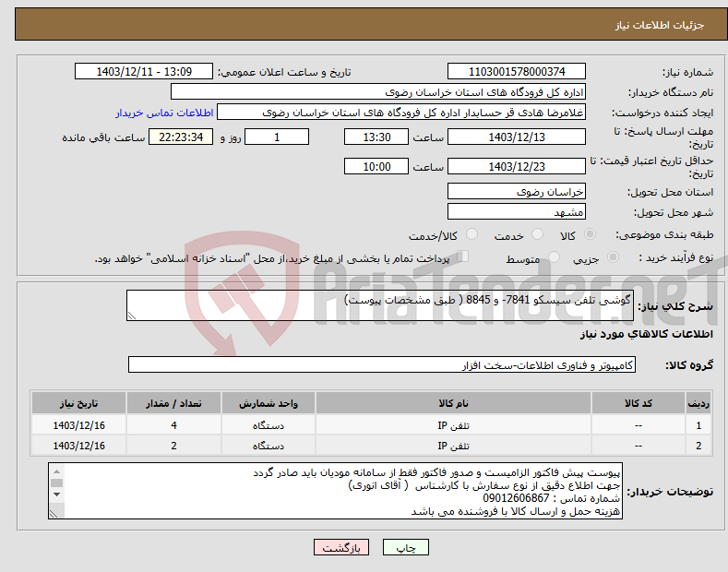Click the شرح کلی نیاز description textarea

pyautogui.click(x=380, y=305)
